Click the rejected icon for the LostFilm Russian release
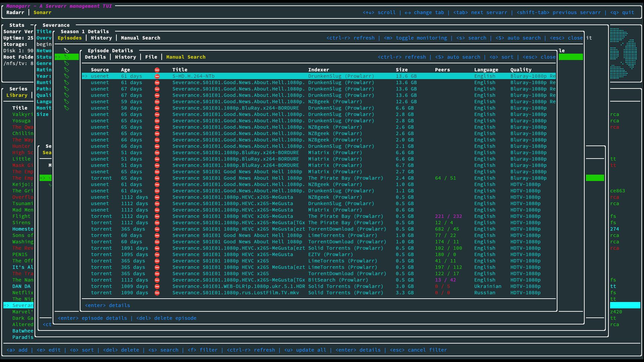Screen dimensions: 644x362 tap(157, 293)
